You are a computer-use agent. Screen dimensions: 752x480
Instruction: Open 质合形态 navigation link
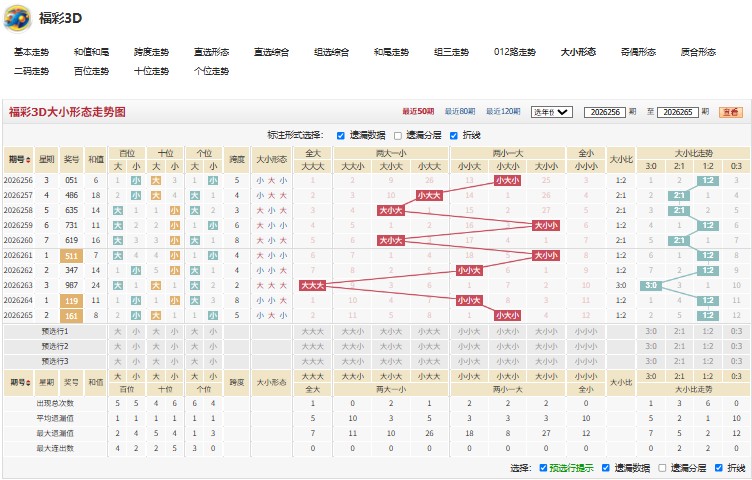tap(698, 52)
